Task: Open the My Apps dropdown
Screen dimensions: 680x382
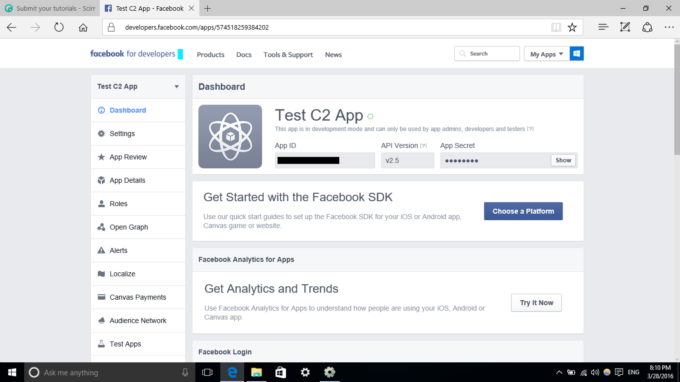Action: click(546, 54)
